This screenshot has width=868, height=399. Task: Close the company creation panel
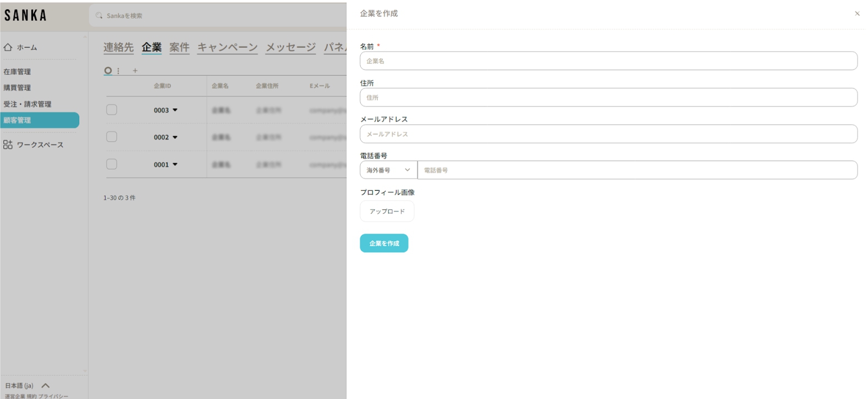point(856,14)
